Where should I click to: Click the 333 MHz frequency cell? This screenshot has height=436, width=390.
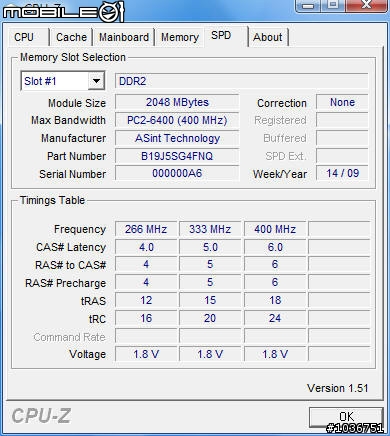[x=210, y=229]
